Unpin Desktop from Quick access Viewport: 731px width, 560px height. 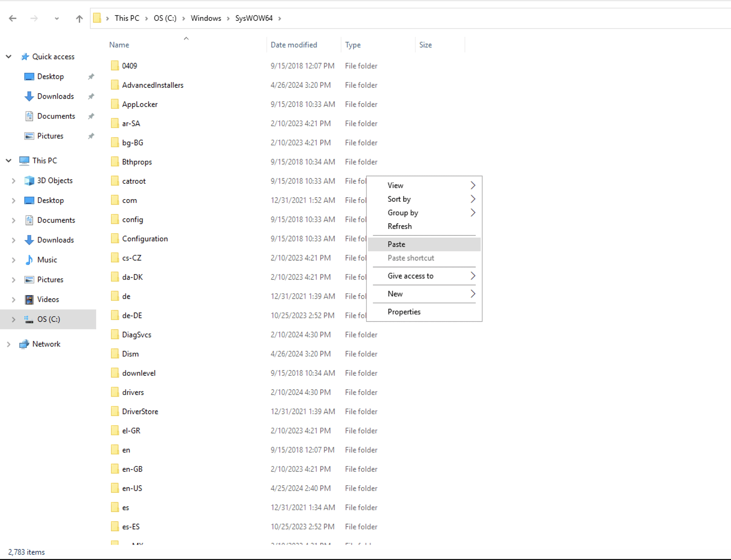point(91,76)
